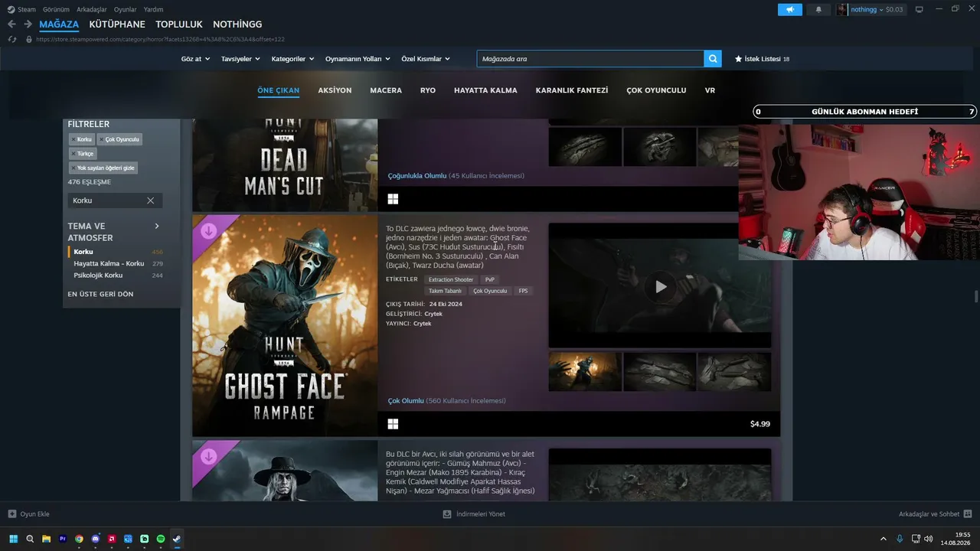The height and width of the screenshot is (551, 980).
Task: Focus the Mağazada ara search field
Action: coord(590,59)
